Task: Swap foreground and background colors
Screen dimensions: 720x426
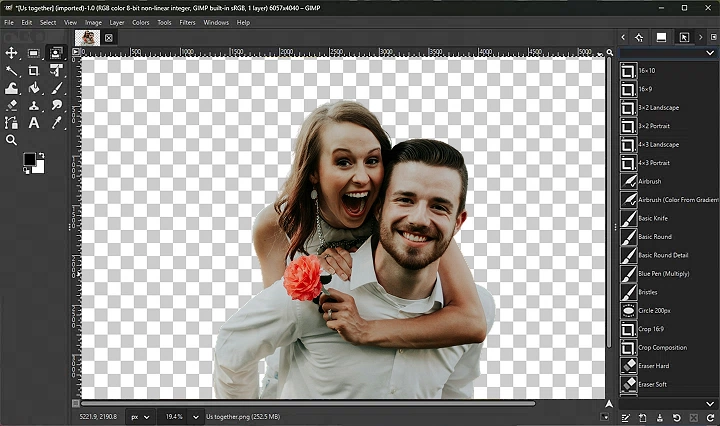Action: pyautogui.click(x=41, y=156)
